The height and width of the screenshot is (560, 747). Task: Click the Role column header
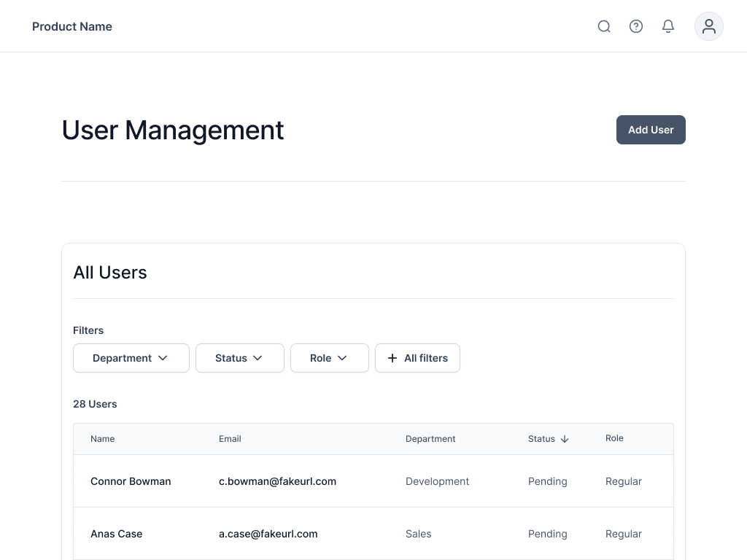click(x=614, y=438)
